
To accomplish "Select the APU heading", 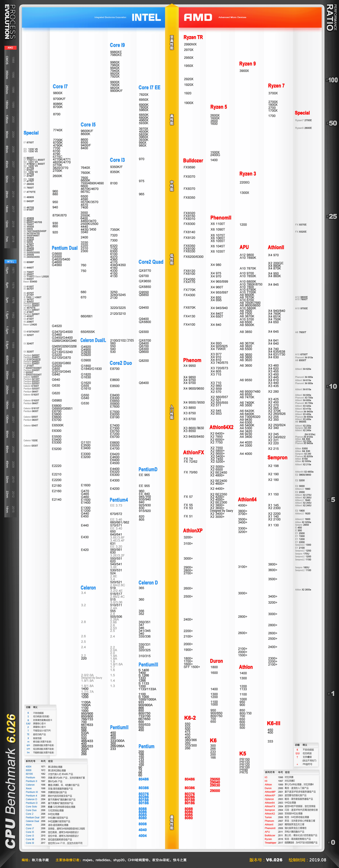I will coord(244,247).
